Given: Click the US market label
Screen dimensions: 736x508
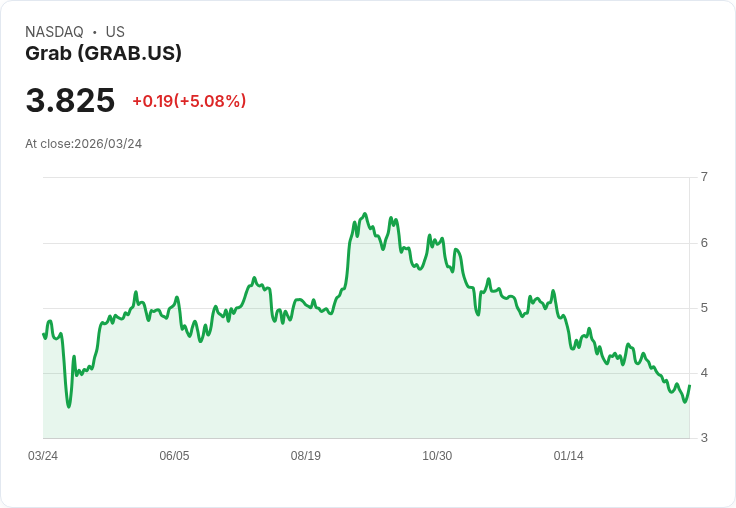Looking at the screenshot, I should tap(115, 32).
